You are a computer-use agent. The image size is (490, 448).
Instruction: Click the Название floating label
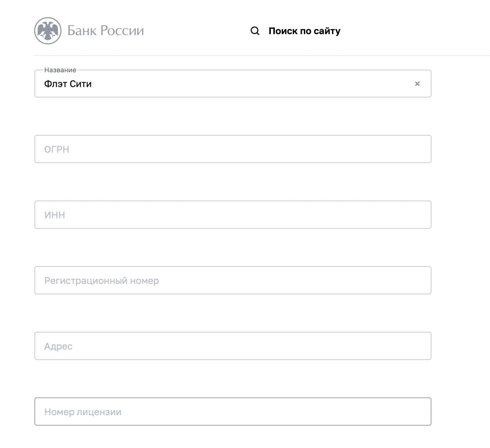coord(60,70)
